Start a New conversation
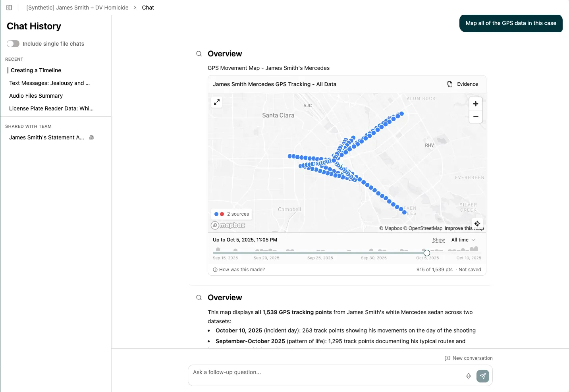 [469, 358]
